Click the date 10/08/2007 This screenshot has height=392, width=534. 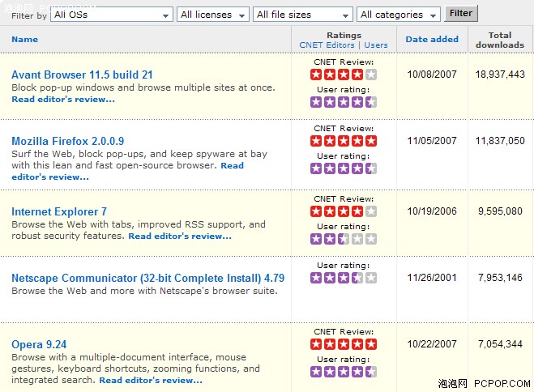[x=432, y=75]
